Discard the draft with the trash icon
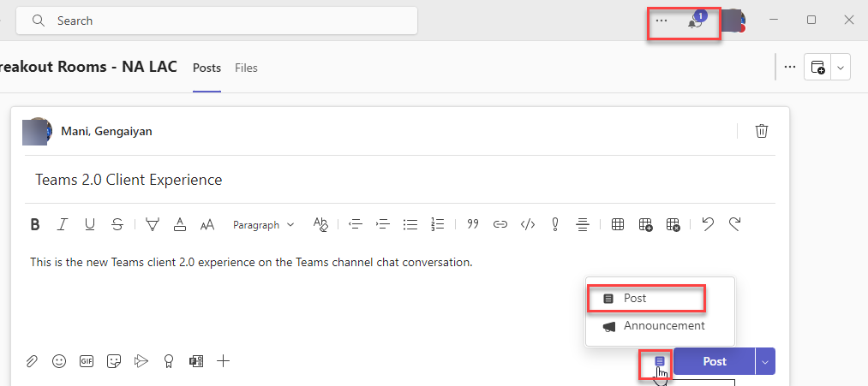868x386 pixels. pyautogui.click(x=762, y=131)
